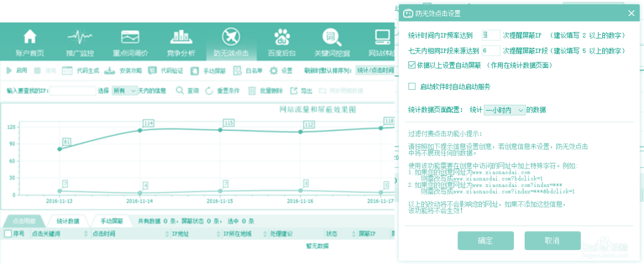Switch to the 统计数据 tab
644x265 pixels.
(x=68, y=221)
